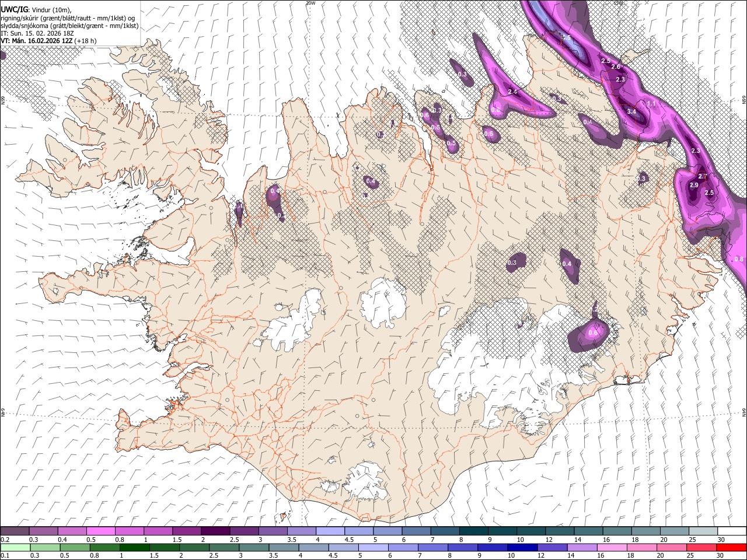The width and height of the screenshot is (747, 560).
Task: Select the darkest purple snow swatch between 2 and 2.5
Action: pos(215,531)
